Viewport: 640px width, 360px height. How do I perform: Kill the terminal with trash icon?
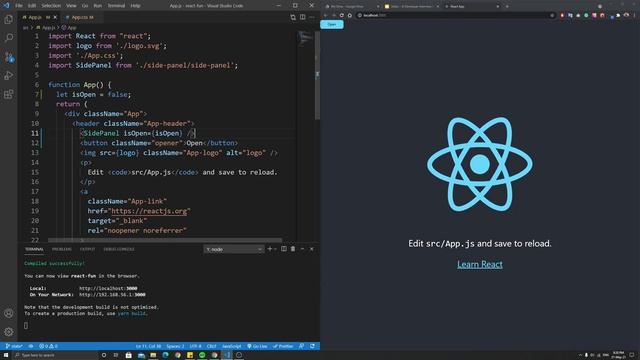pos(293,249)
